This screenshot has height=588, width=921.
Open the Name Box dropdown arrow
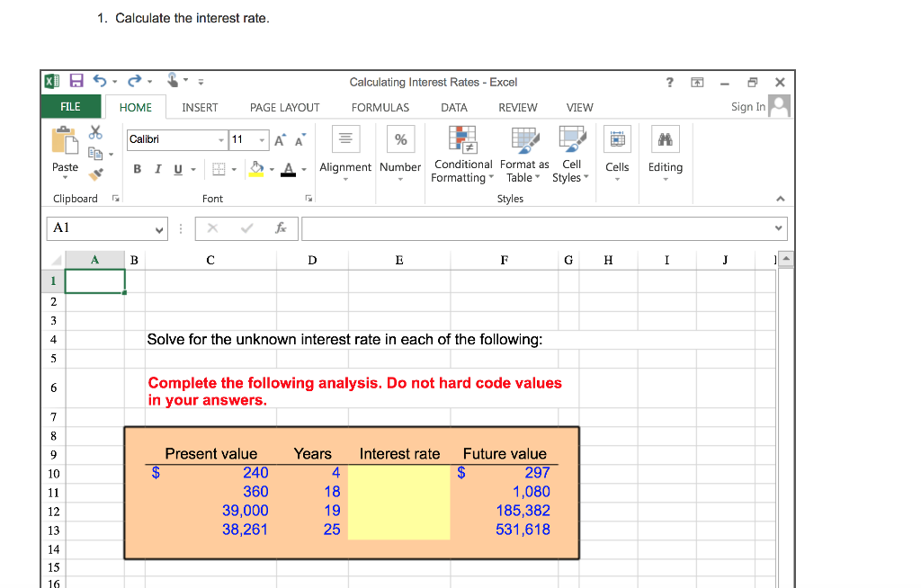coord(159,229)
